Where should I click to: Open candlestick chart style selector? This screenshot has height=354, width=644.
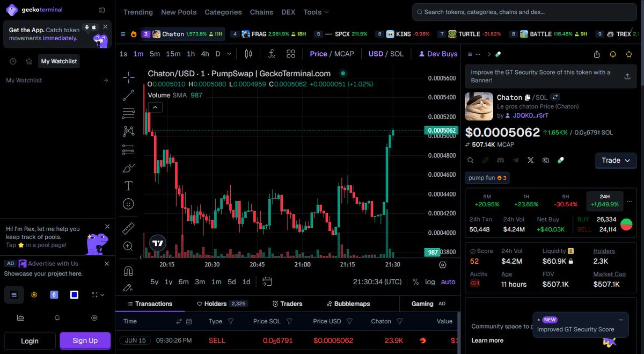[x=248, y=54]
